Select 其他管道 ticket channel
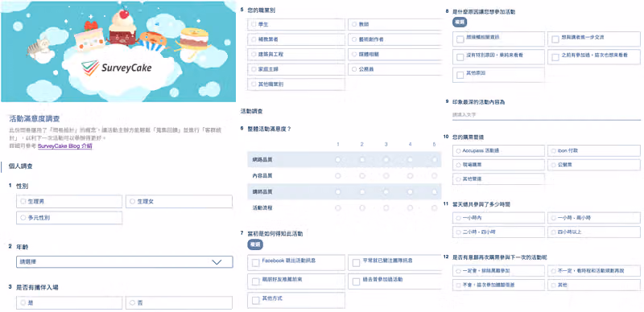The image size is (644, 312). 498,179
